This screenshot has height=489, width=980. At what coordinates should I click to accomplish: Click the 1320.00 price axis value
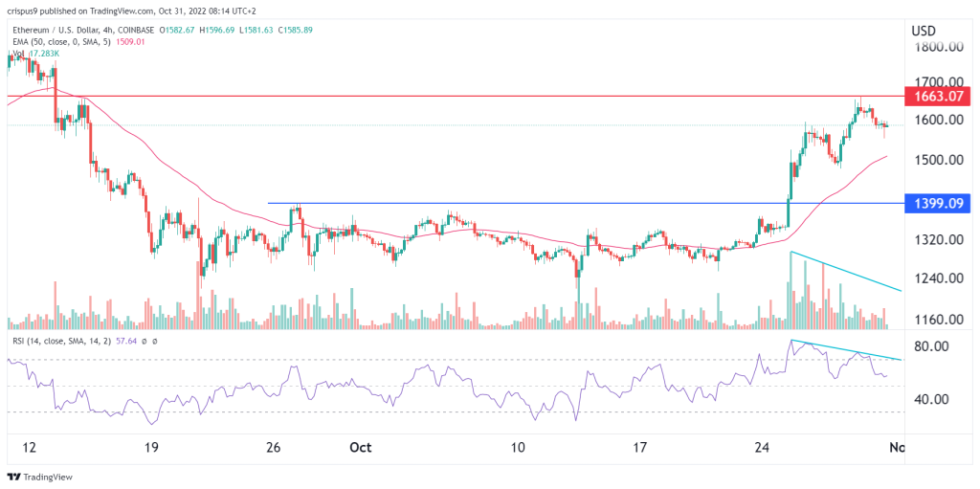pyautogui.click(x=937, y=239)
